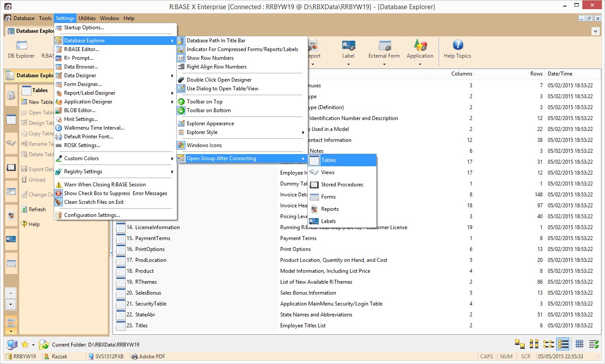This screenshot has height=364, width=605.
Task: Choose Stored Procedures in the open group submenu
Action: click(x=342, y=185)
